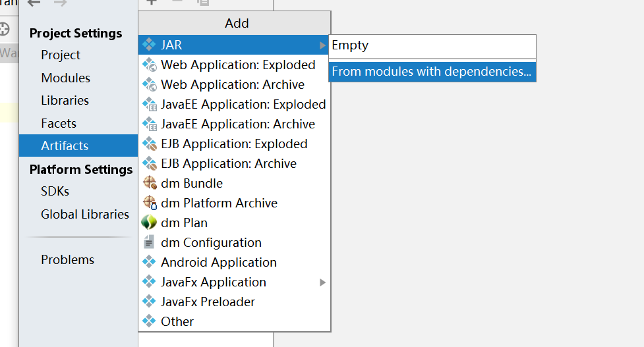Choose Empty from the JAR submenu

pyautogui.click(x=432, y=46)
